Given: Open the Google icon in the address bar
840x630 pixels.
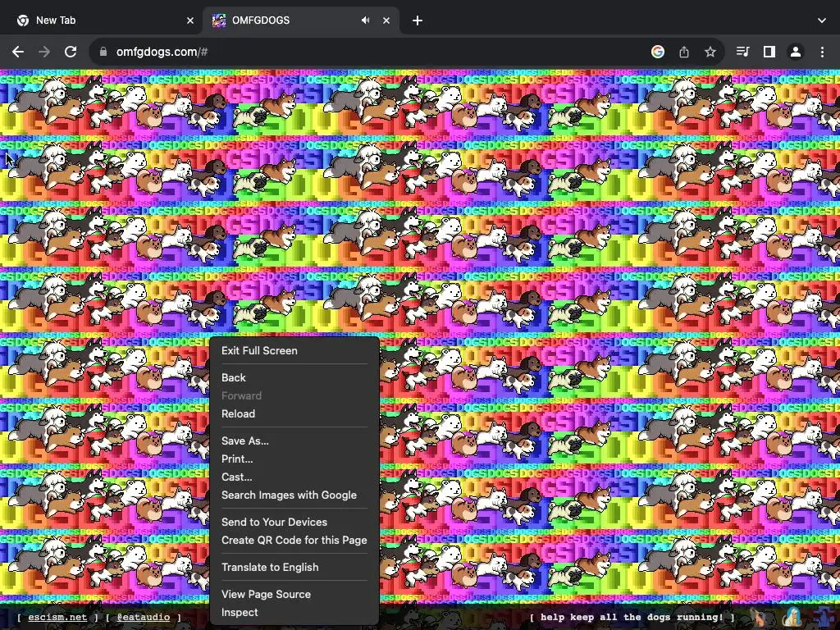Looking at the screenshot, I should click(657, 52).
